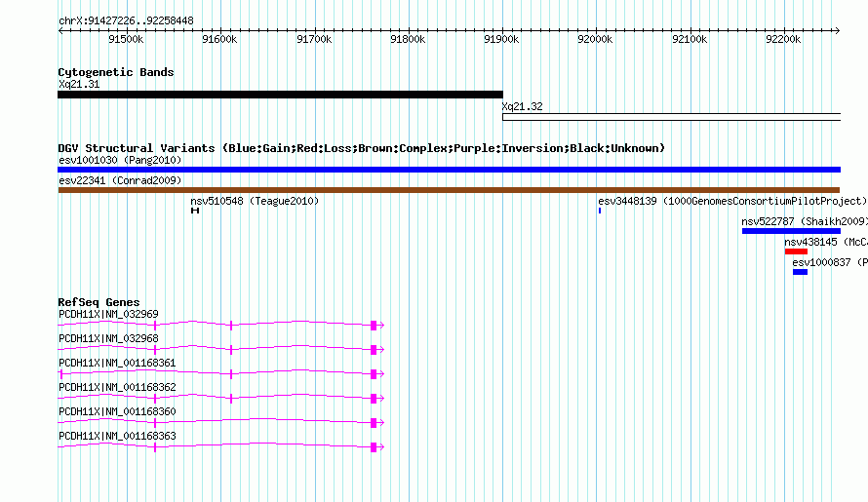
Task: Select the small black nsv510548 variant marker
Action: [195, 211]
